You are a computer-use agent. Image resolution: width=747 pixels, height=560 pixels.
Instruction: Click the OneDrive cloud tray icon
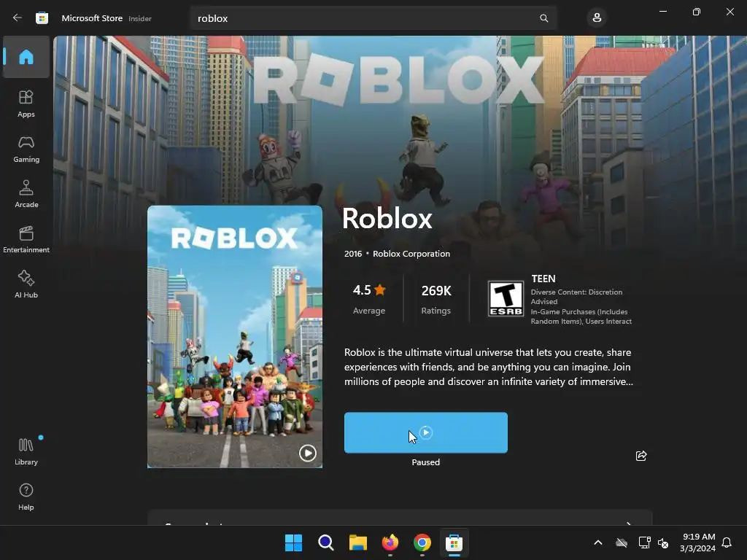[622, 542]
